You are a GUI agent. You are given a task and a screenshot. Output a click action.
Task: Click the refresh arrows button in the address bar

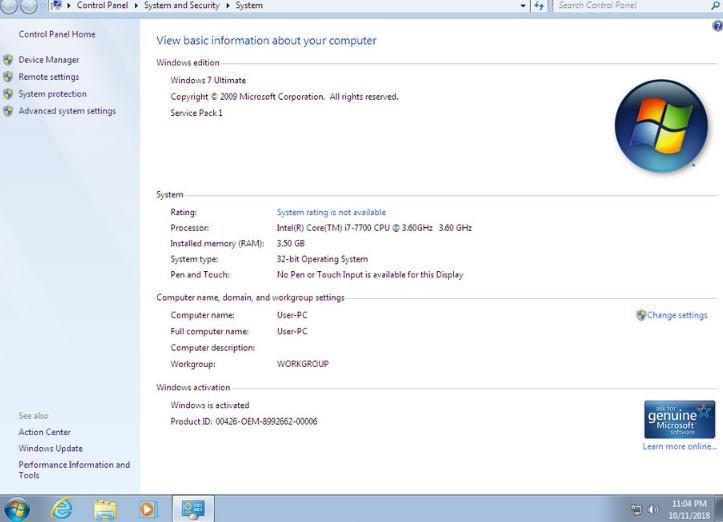point(539,6)
